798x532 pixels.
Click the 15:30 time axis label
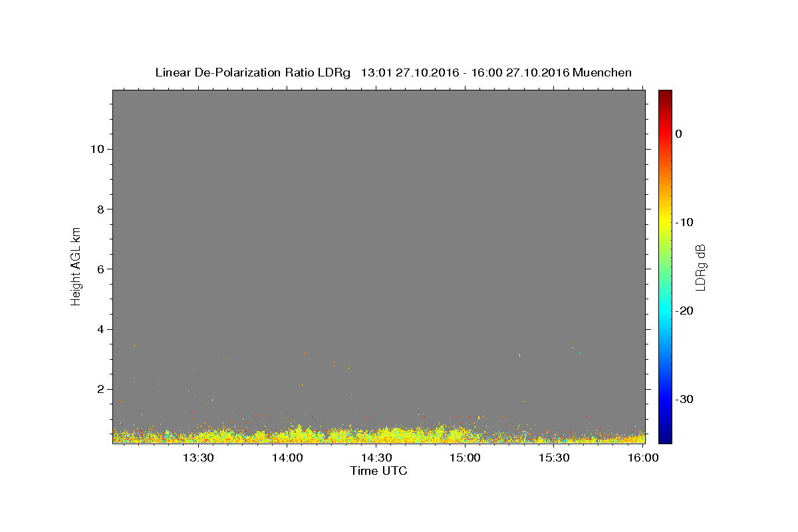click(x=554, y=458)
